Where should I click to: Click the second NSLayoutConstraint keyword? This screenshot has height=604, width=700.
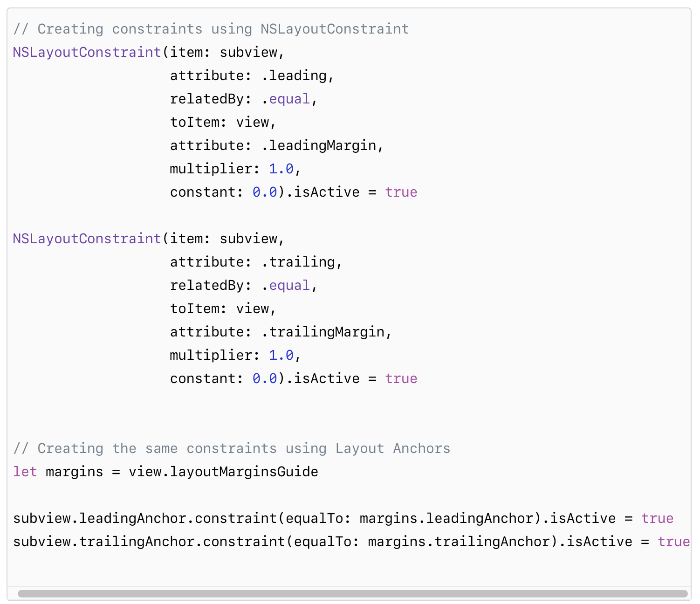tap(87, 239)
